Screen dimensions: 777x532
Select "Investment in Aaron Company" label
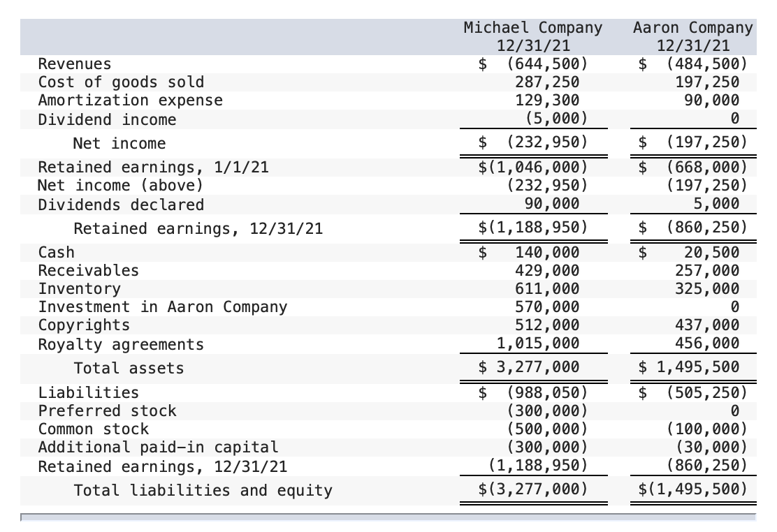(163, 307)
